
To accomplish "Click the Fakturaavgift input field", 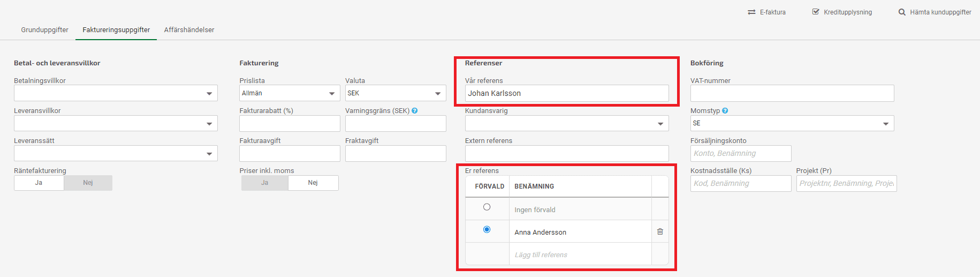I will click(290, 153).
